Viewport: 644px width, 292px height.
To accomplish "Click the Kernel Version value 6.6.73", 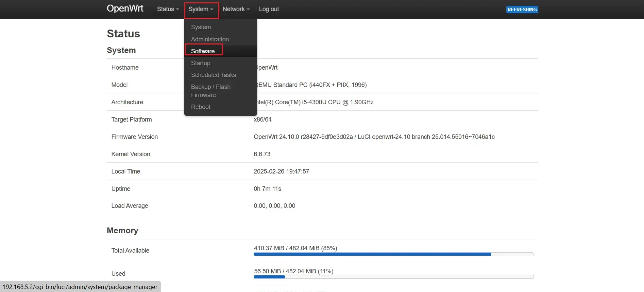I will [262, 154].
